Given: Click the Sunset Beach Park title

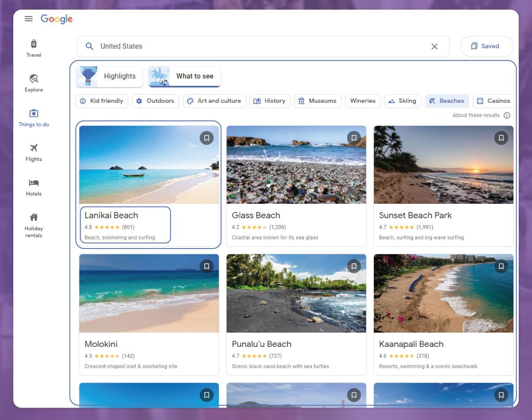Looking at the screenshot, I should click(415, 215).
